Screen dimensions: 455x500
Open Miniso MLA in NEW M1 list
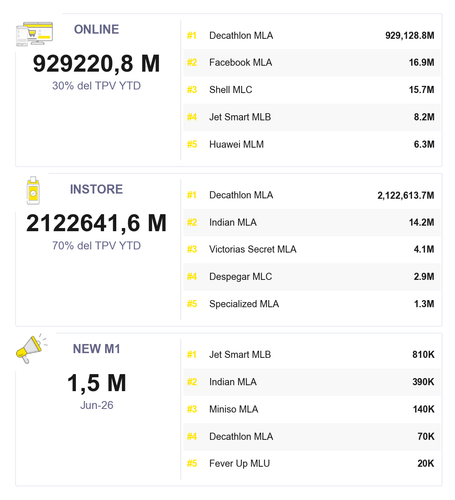tap(312, 409)
